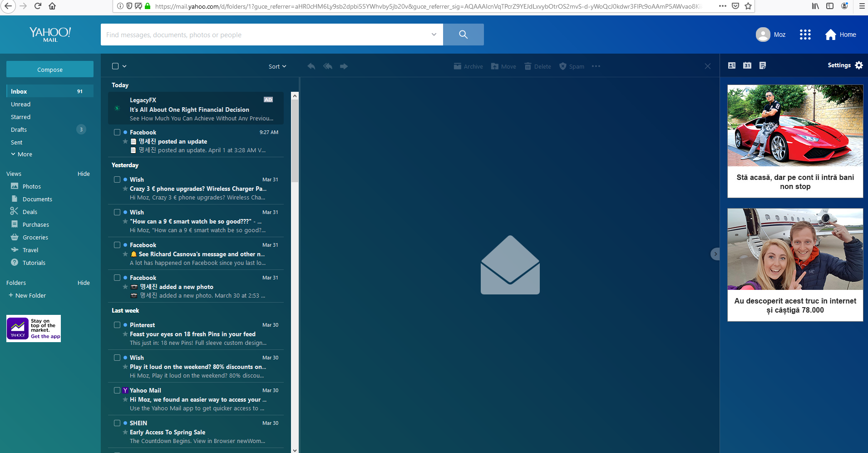Open the Drafts folder
868x453 pixels.
coord(19,129)
